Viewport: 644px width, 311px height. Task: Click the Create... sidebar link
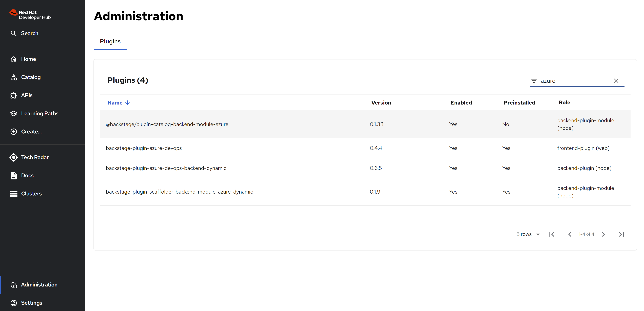point(31,132)
